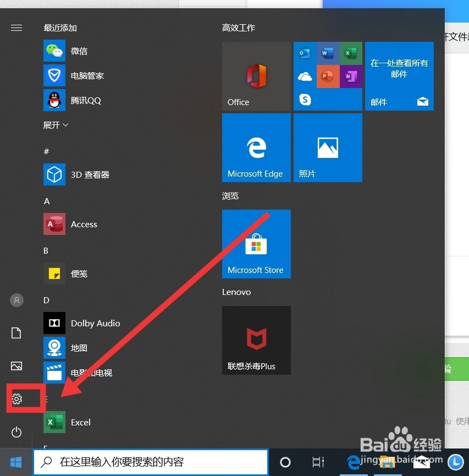
Task: Click the taskbar search box
Action: point(151,462)
